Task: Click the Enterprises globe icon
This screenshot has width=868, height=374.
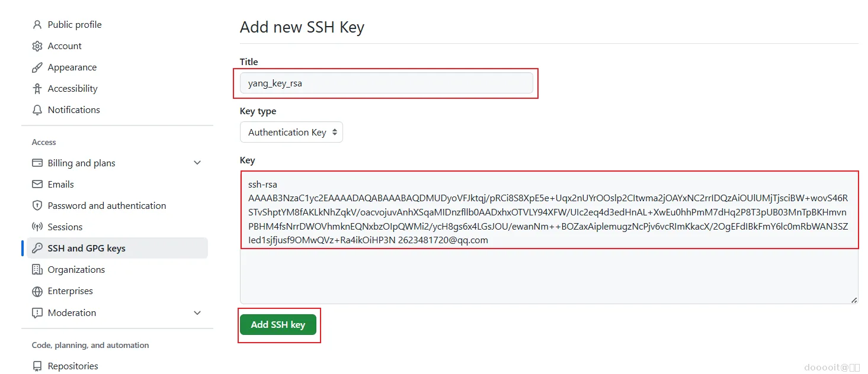Action: (37, 291)
